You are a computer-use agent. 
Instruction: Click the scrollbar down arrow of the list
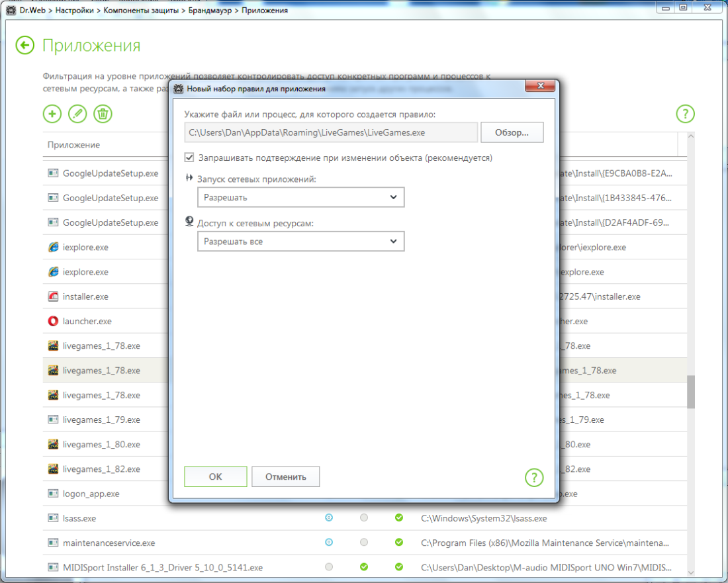pos(691,572)
